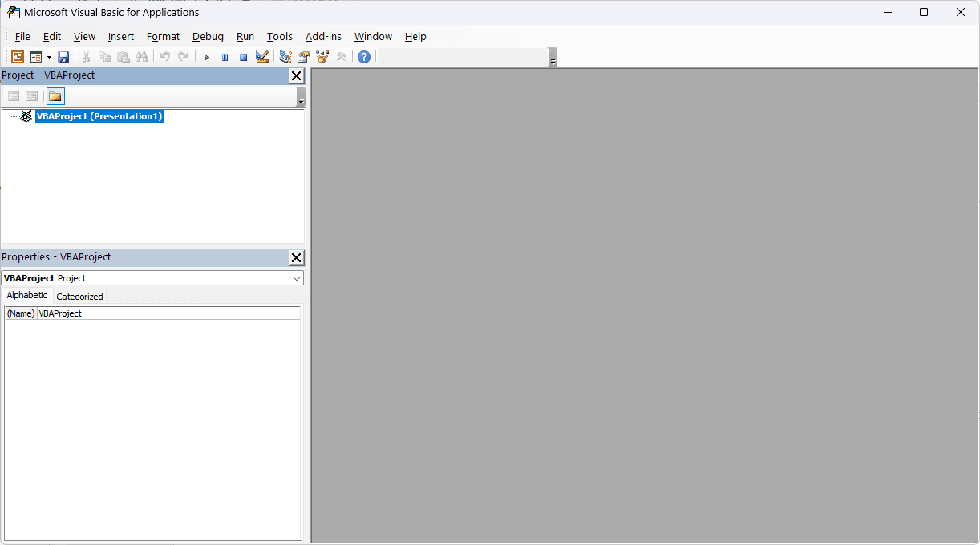Save the presentation with the disk icon
The width and height of the screenshot is (980, 545).
63,57
